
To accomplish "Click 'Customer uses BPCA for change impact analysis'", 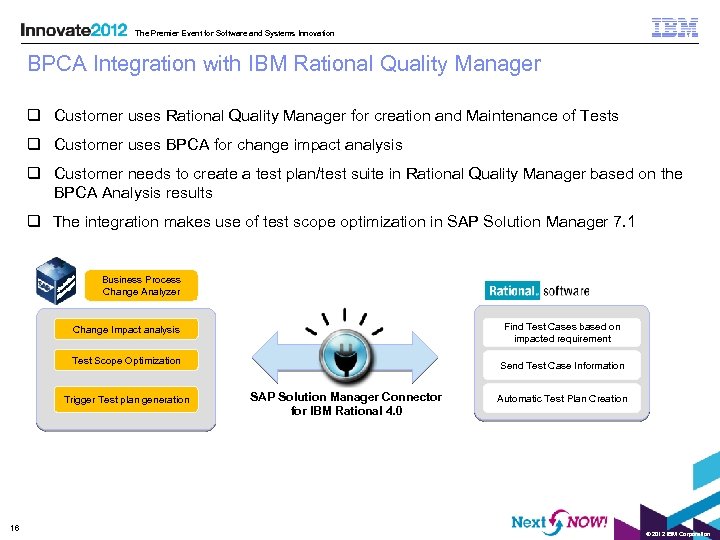I will pos(228,145).
